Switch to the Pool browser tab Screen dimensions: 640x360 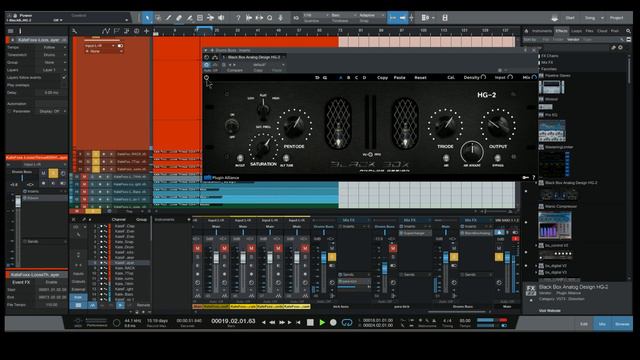[615, 31]
